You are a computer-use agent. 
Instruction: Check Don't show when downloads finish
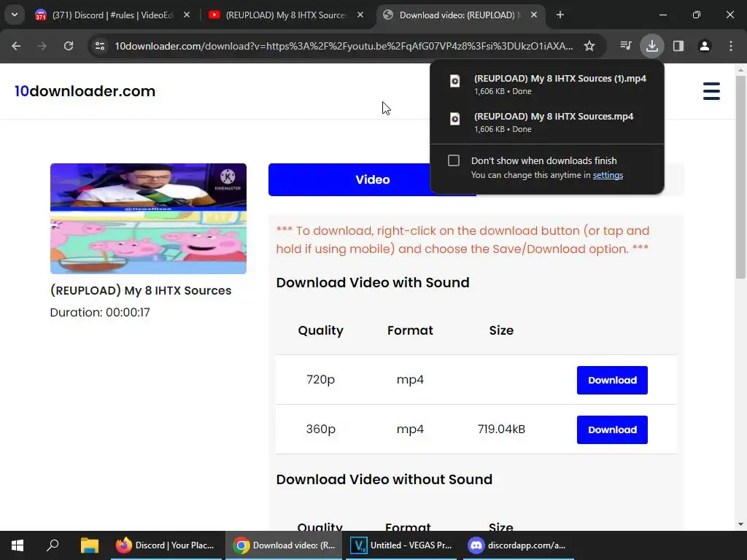point(454,160)
